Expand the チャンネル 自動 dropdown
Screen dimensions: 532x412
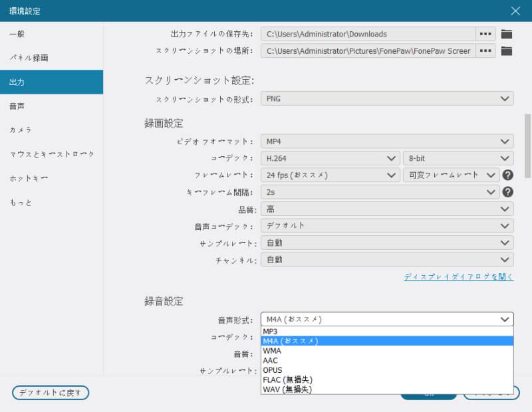[387, 260]
